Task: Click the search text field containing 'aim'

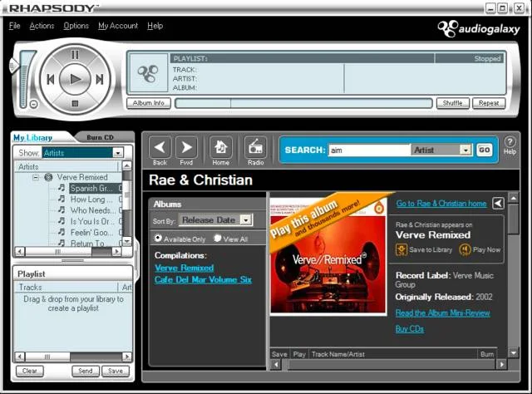Action: point(369,150)
